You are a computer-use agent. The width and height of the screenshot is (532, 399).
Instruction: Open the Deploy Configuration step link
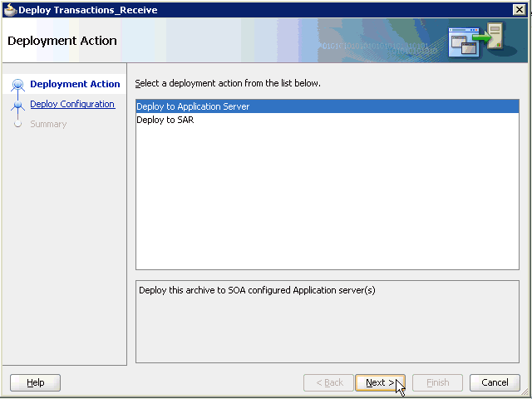tap(72, 104)
